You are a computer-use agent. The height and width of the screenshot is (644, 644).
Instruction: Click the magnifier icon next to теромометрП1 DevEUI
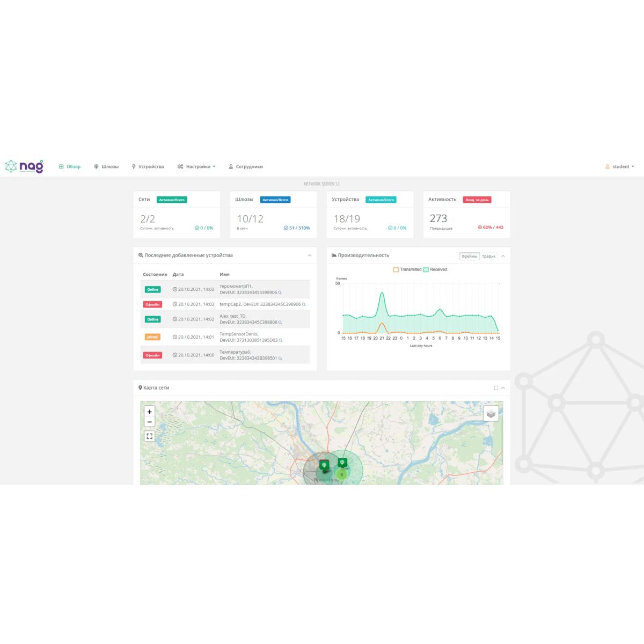click(280, 293)
